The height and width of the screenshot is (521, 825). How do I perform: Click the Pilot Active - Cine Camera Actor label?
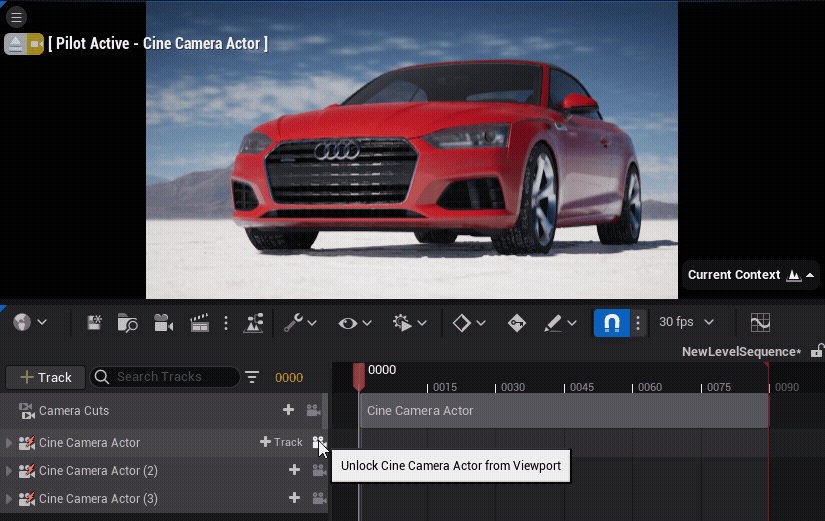click(x=158, y=43)
